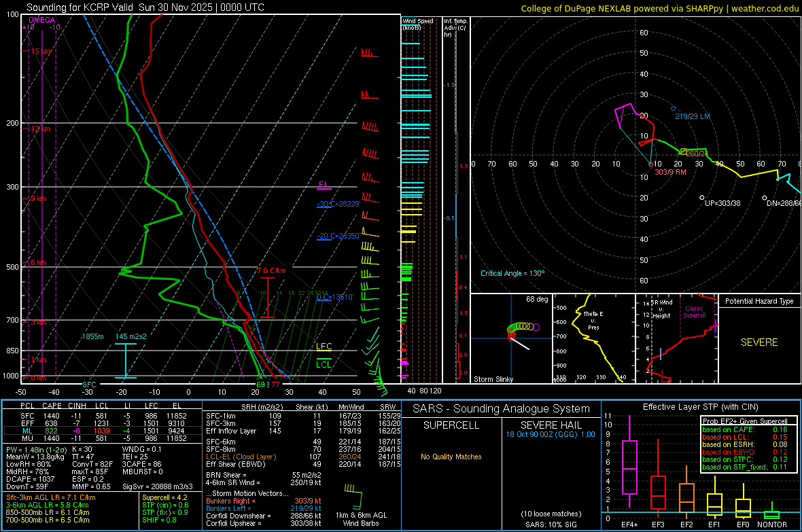Click the Classic Supercell label

[695, 312]
